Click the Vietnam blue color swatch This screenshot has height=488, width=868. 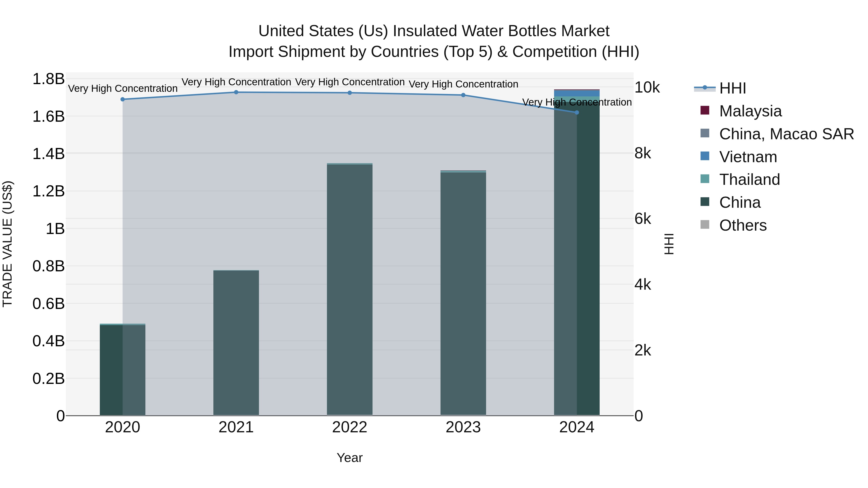pyautogui.click(x=705, y=156)
